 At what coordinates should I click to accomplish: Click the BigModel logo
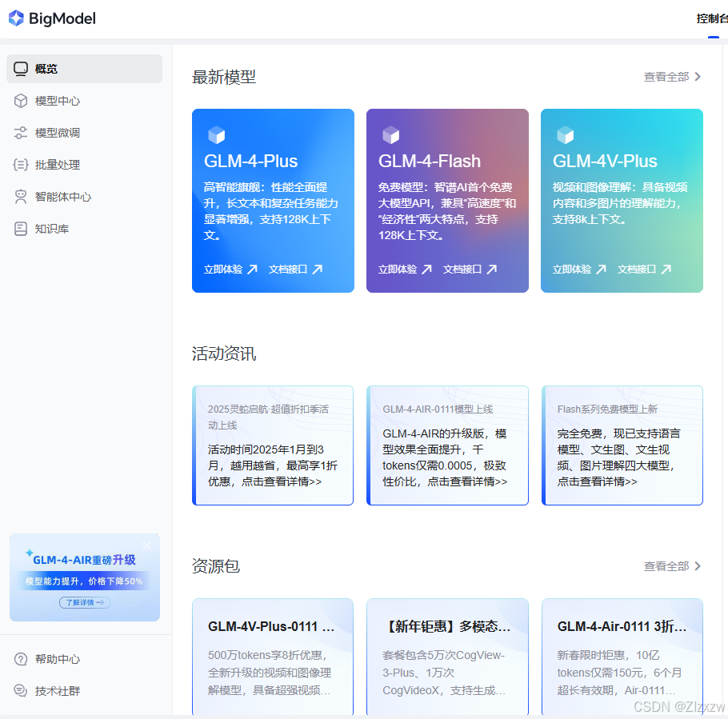51,18
